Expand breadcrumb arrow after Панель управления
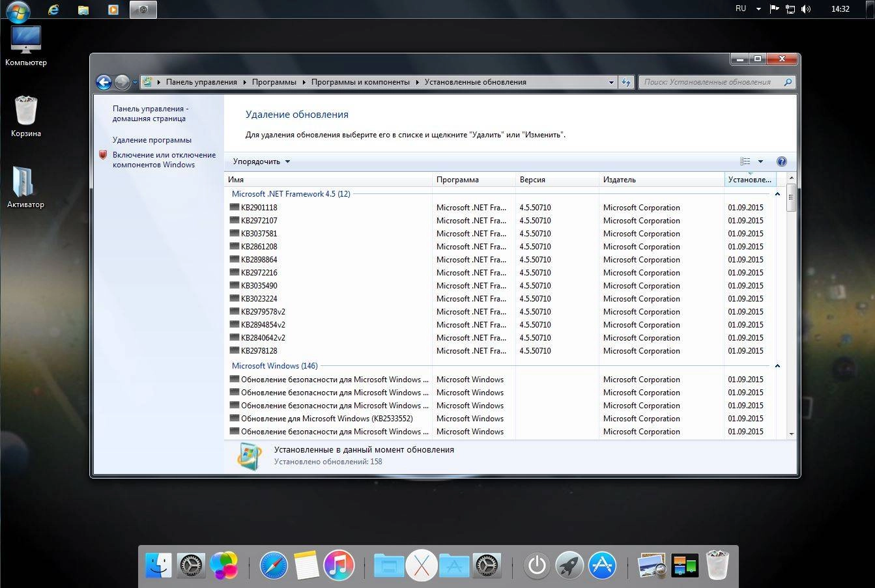The width and height of the screenshot is (875, 588). pyautogui.click(x=245, y=82)
